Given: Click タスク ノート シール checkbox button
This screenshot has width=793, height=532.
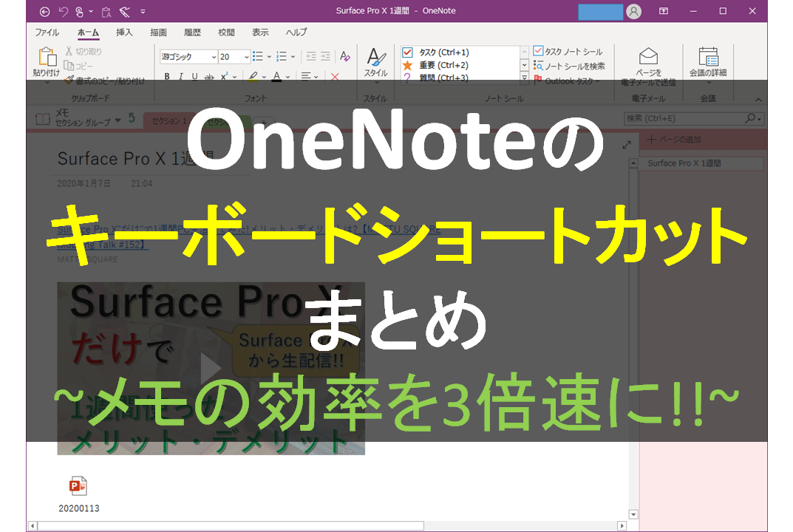Looking at the screenshot, I should [568, 52].
